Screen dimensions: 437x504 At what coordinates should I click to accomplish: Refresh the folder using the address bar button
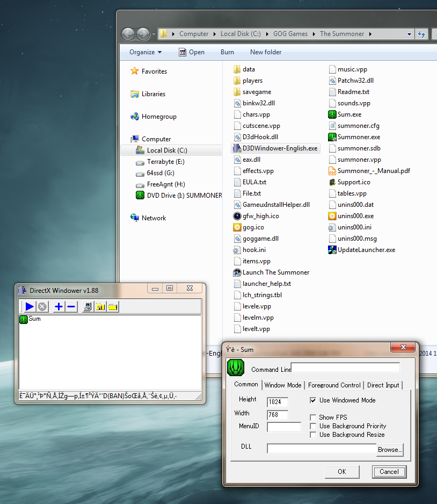[x=421, y=34]
